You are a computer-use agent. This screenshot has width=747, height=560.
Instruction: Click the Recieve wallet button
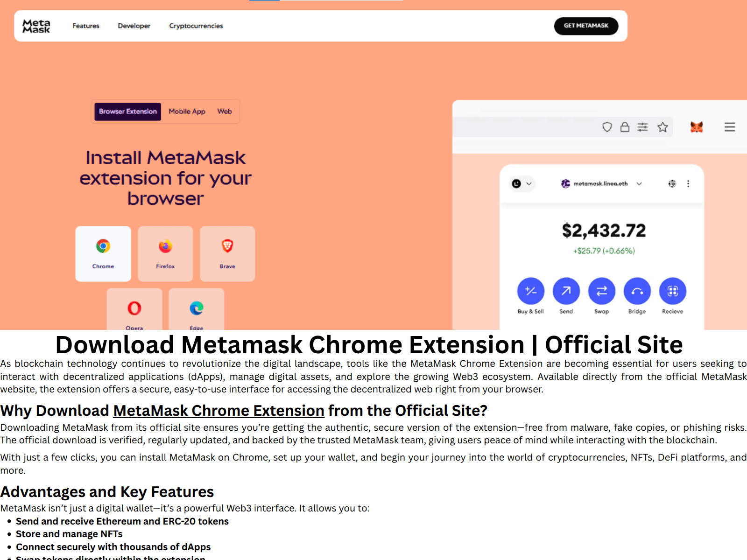click(673, 291)
